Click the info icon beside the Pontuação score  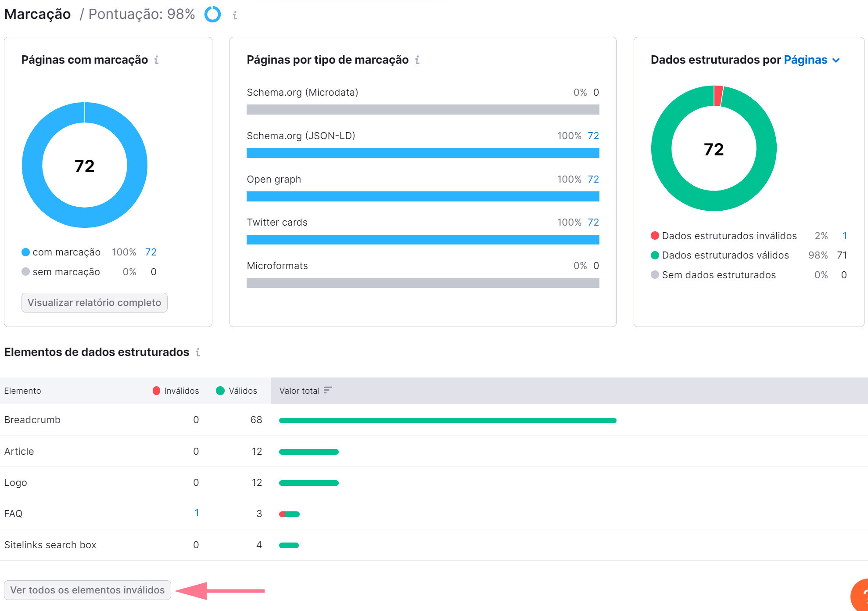pyautogui.click(x=235, y=14)
